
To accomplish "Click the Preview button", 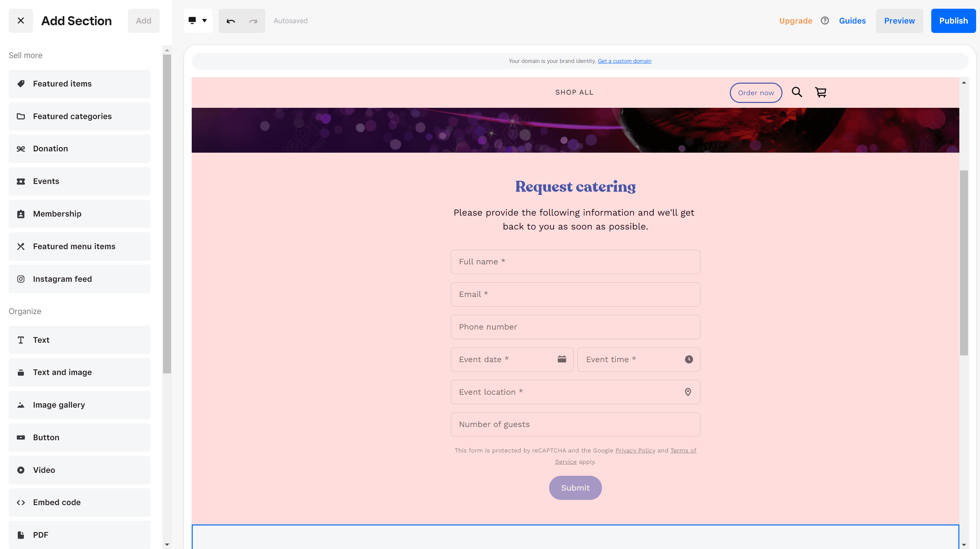I will coord(900,20).
